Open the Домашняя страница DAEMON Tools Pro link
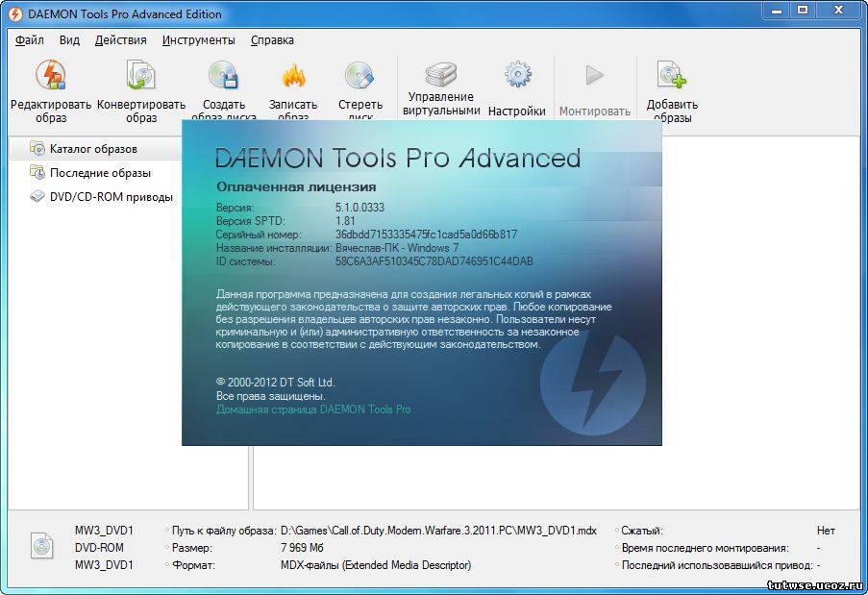Viewport: 868px width, 595px height. pos(313,409)
